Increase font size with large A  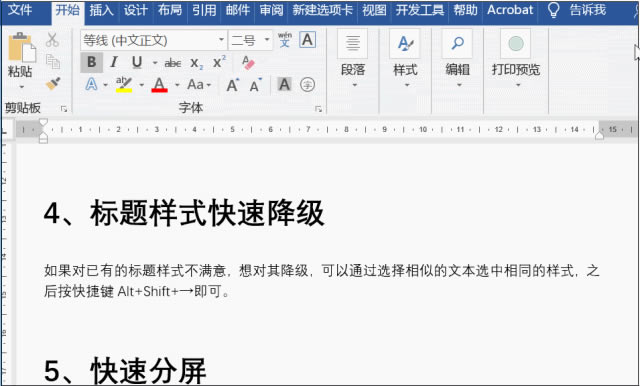pos(233,85)
